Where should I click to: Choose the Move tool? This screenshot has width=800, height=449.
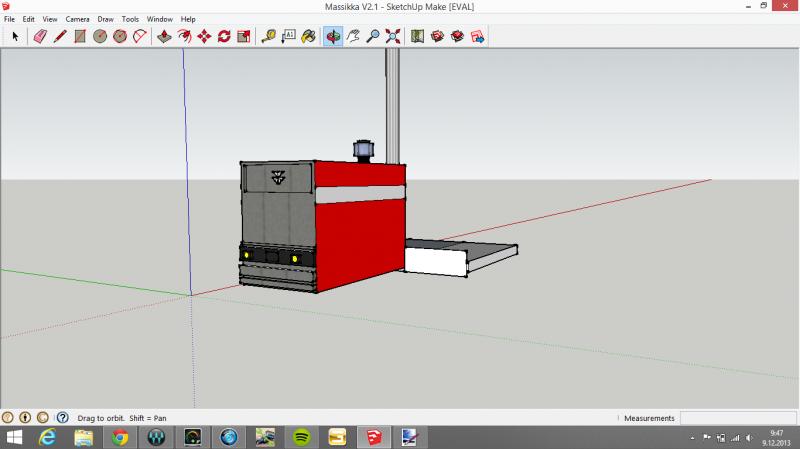[204, 36]
